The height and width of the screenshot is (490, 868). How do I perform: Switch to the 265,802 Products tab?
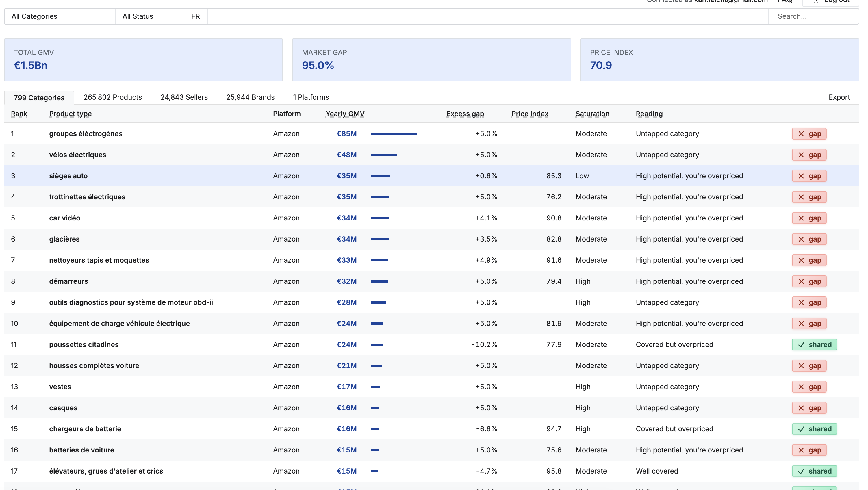point(112,97)
